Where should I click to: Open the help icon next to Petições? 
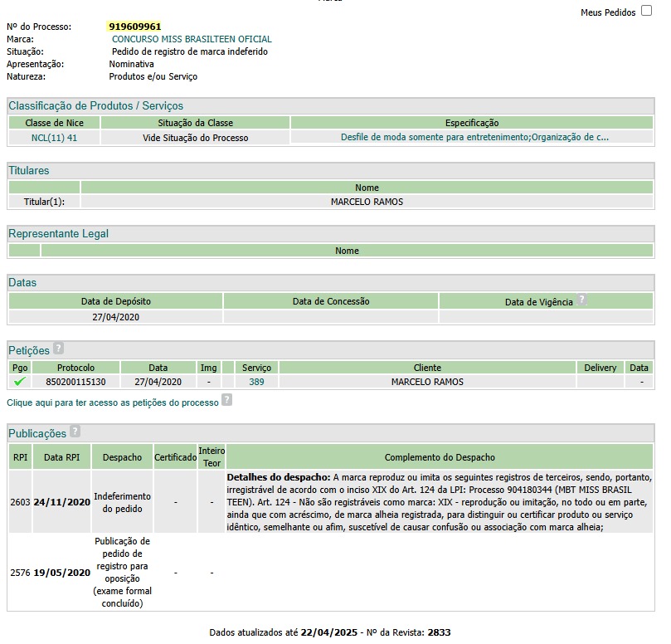pyautogui.click(x=59, y=348)
